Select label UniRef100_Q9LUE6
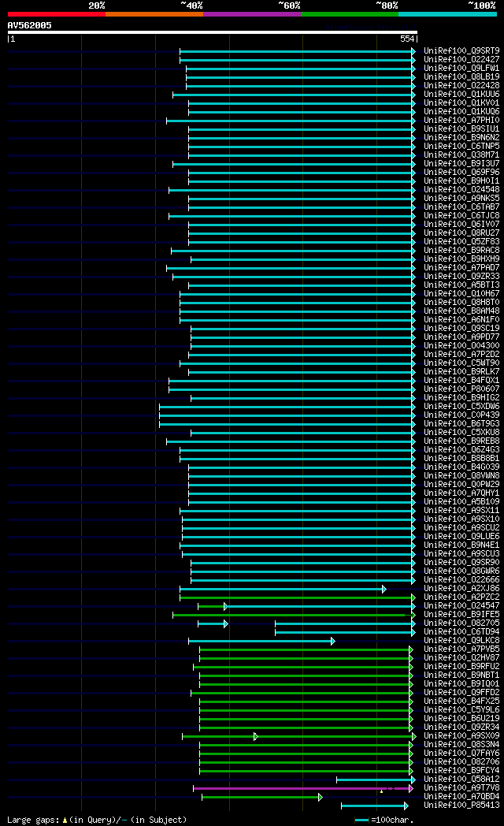This screenshot has width=504, height=826. point(461,536)
